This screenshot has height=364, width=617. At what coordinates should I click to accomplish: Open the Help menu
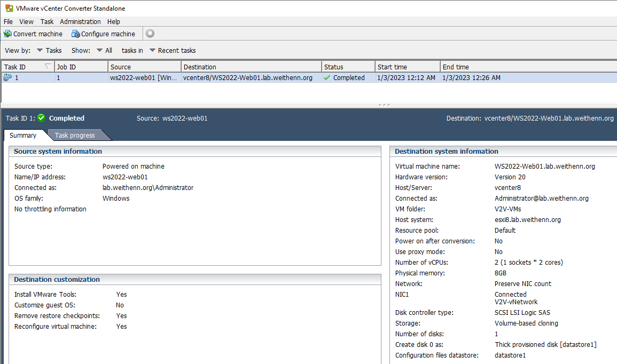click(114, 22)
